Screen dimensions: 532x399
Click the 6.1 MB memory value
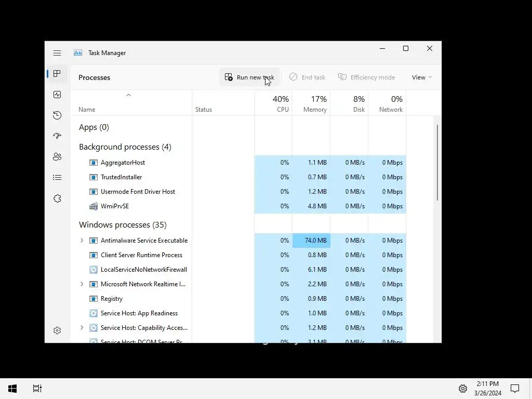[x=317, y=270]
